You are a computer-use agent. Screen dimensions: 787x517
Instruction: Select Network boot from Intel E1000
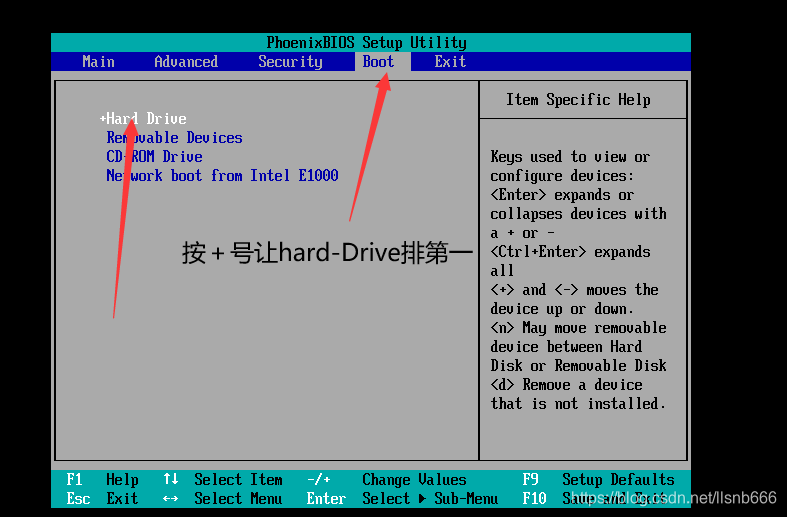[x=222, y=176]
